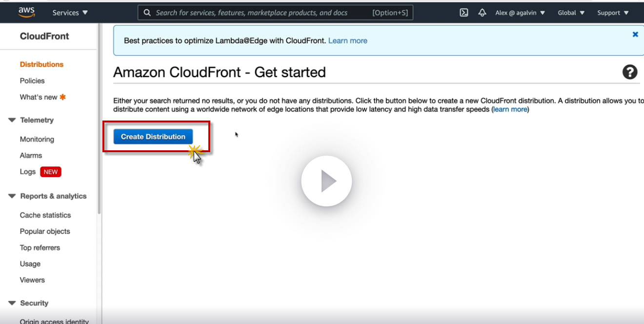Open the Services dropdown menu
Viewport: 644px width, 324px height.
click(x=70, y=13)
